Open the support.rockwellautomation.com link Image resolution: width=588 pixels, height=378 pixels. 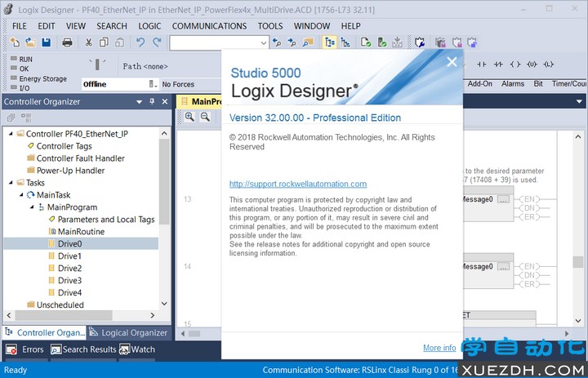click(298, 184)
